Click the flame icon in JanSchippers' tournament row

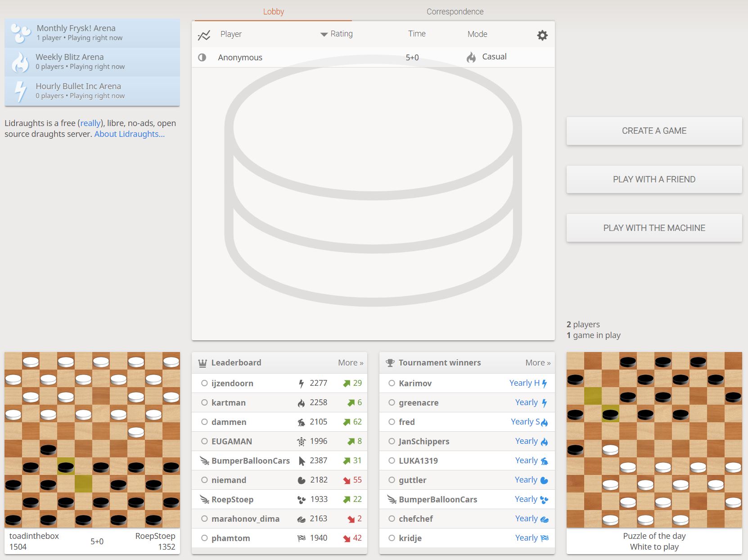pos(545,442)
